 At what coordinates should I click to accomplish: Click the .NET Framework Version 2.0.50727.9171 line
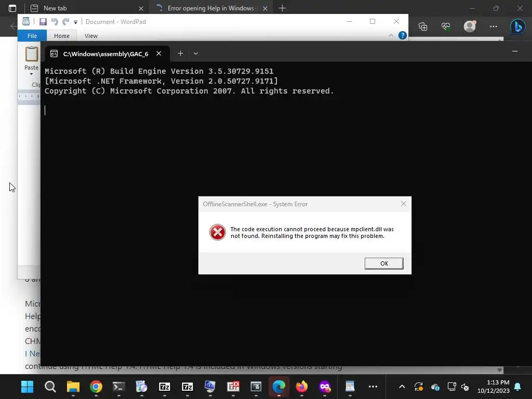(161, 81)
